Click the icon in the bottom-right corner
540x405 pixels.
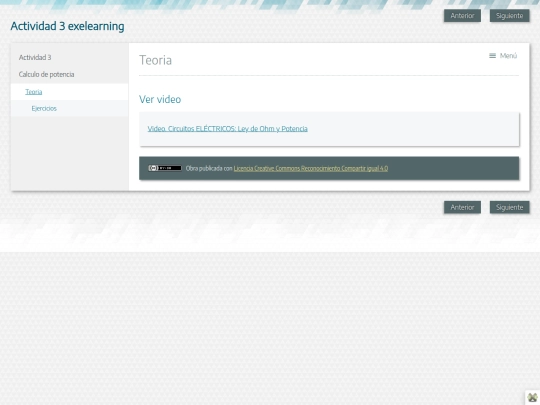pyautogui.click(x=532, y=398)
